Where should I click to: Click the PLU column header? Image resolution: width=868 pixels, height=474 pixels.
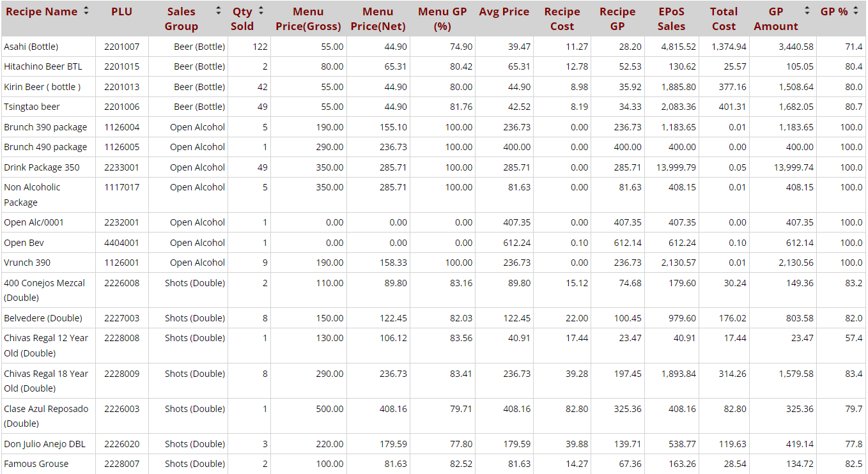pyautogui.click(x=121, y=11)
